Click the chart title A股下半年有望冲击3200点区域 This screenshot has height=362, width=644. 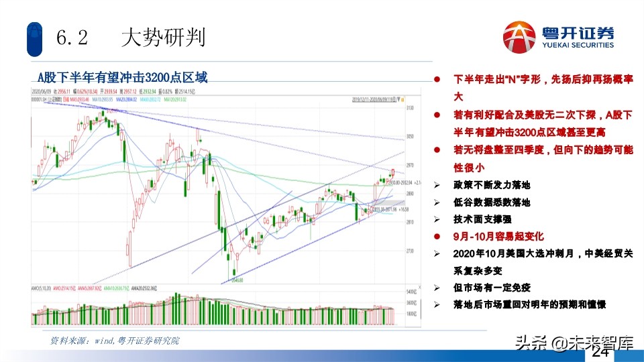[122, 77]
